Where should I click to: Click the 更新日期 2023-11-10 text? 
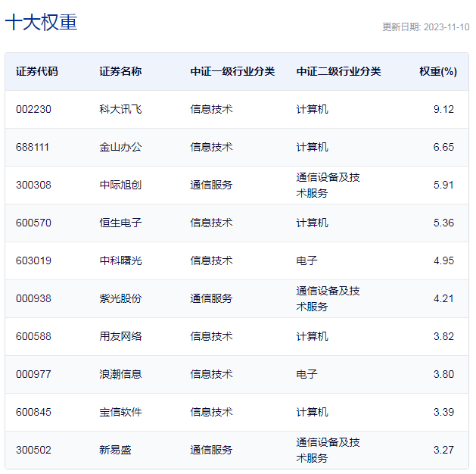click(425, 27)
